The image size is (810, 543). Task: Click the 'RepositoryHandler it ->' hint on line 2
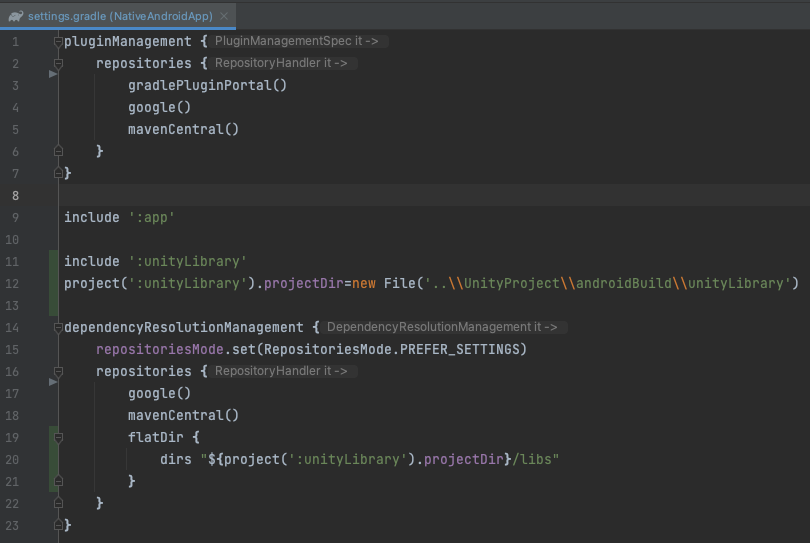tap(281, 63)
